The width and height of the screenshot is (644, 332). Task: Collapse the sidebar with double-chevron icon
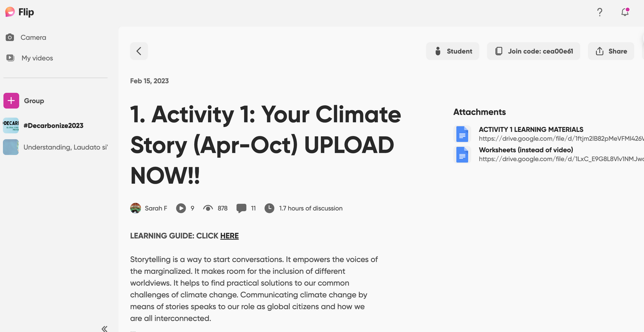pyautogui.click(x=104, y=328)
